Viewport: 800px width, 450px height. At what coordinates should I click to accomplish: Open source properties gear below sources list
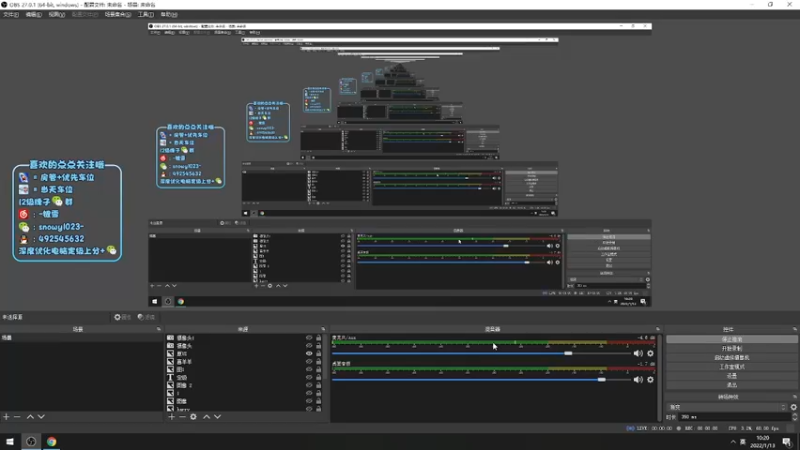[193, 417]
